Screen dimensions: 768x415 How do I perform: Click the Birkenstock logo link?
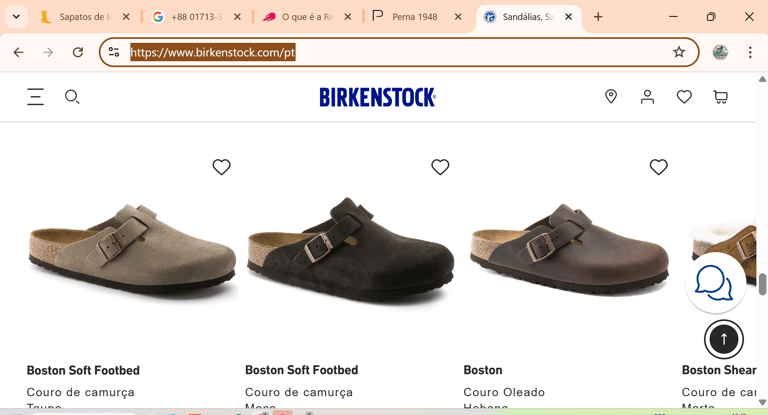click(377, 97)
